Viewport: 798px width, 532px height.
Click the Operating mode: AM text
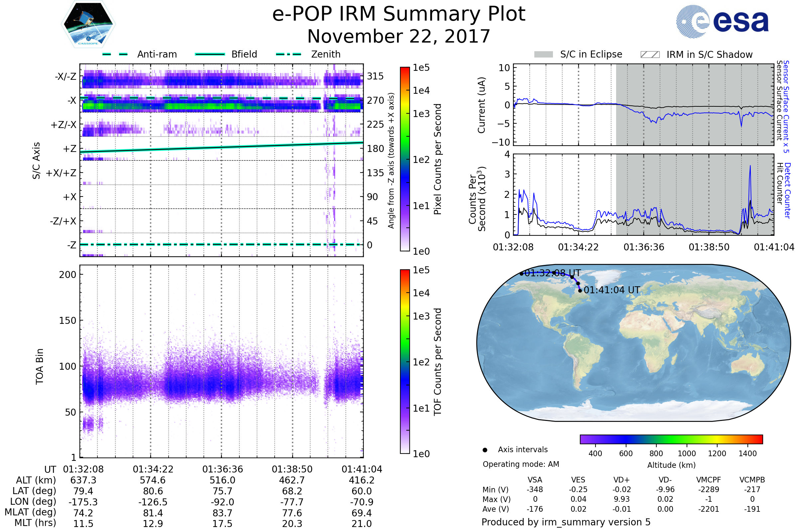(x=521, y=464)
